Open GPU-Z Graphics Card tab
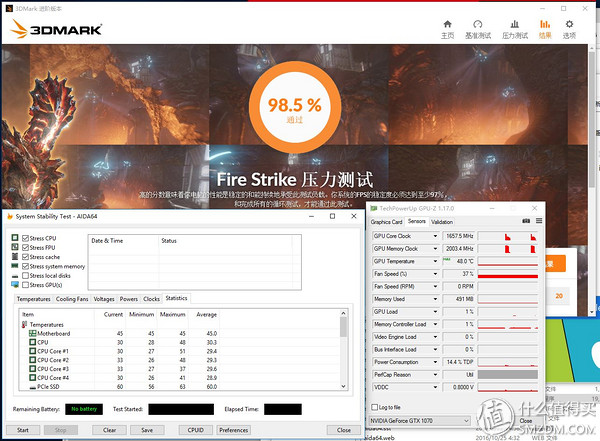 click(386, 222)
